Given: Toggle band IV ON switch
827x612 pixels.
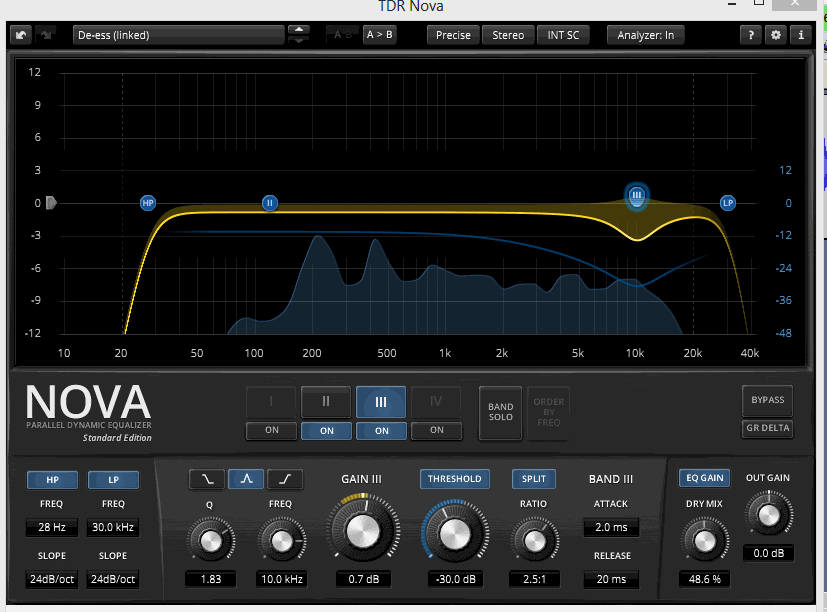Looking at the screenshot, I should 436,431.
